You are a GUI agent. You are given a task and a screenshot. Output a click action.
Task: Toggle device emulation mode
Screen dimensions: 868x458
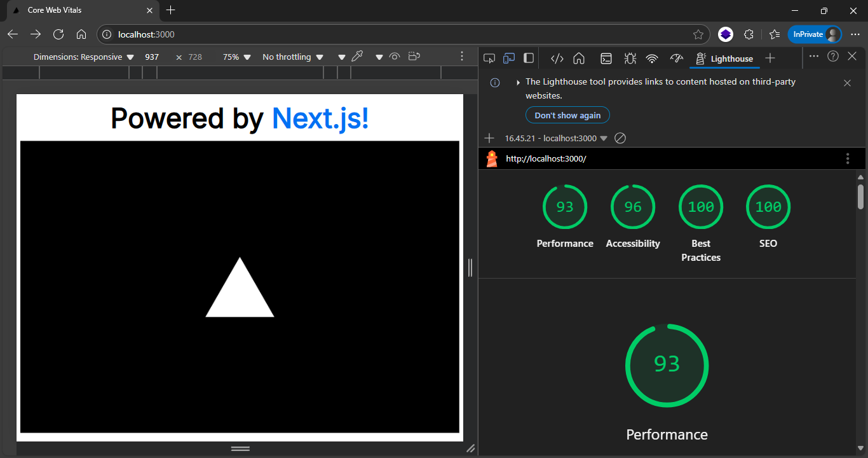[x=508, y=58]
